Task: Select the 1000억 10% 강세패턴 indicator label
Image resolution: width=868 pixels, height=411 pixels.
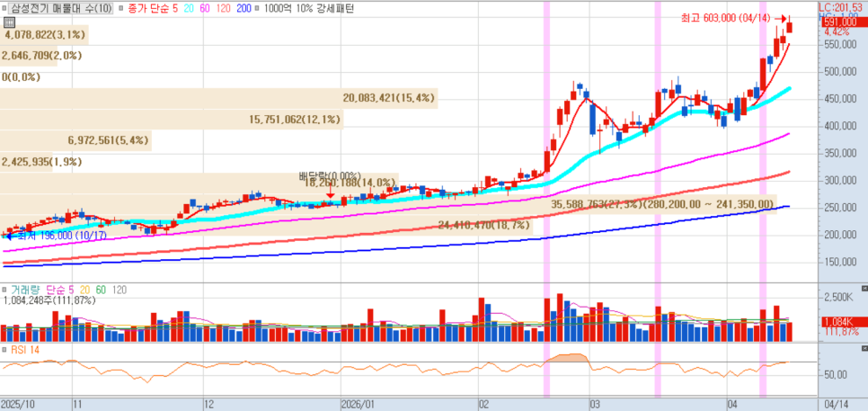Action: 309,8
